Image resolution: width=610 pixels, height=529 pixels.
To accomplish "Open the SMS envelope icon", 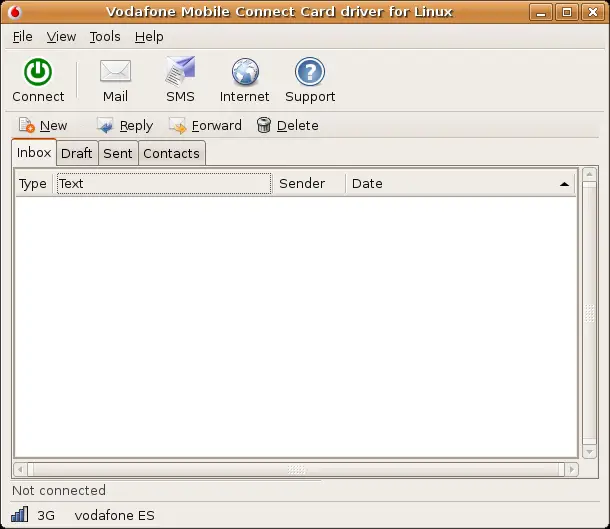I will pos(180,71).
